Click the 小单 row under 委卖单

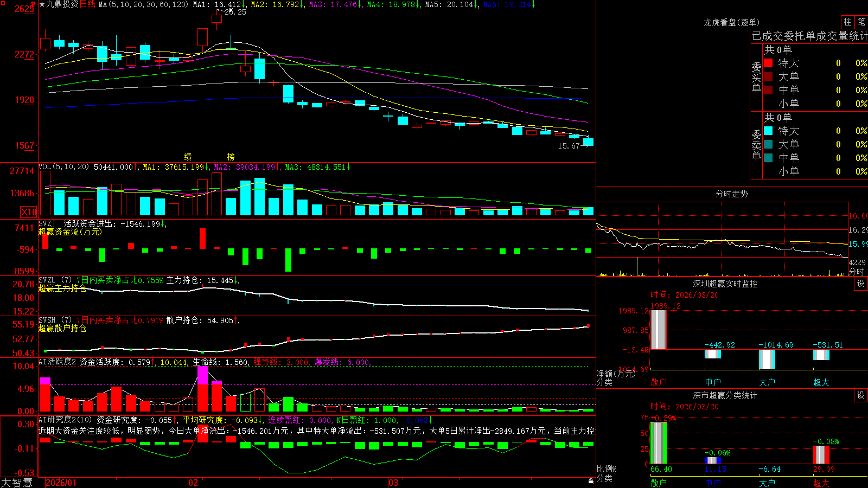[815, 171]
